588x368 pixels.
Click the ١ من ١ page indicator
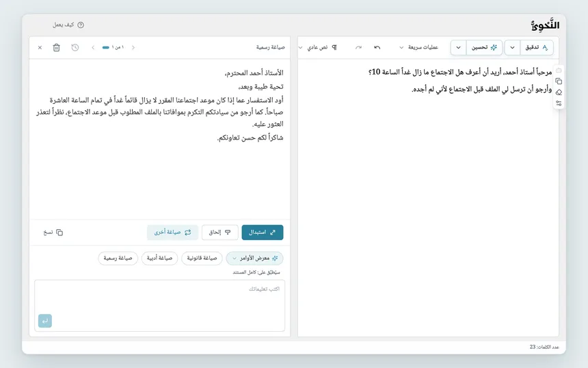pos(113,47)
